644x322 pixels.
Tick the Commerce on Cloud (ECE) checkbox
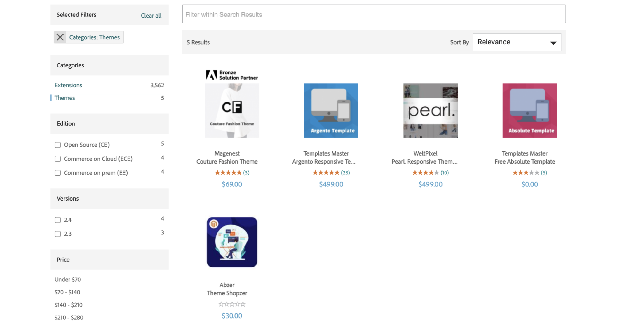coord(58,159)
